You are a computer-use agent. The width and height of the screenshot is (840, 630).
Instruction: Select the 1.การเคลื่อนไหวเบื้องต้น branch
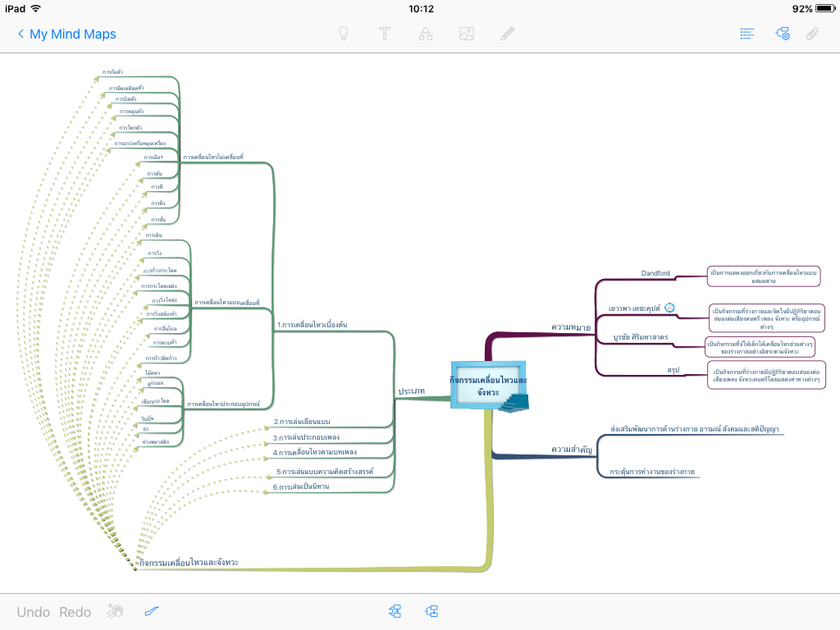coord(312,325)
